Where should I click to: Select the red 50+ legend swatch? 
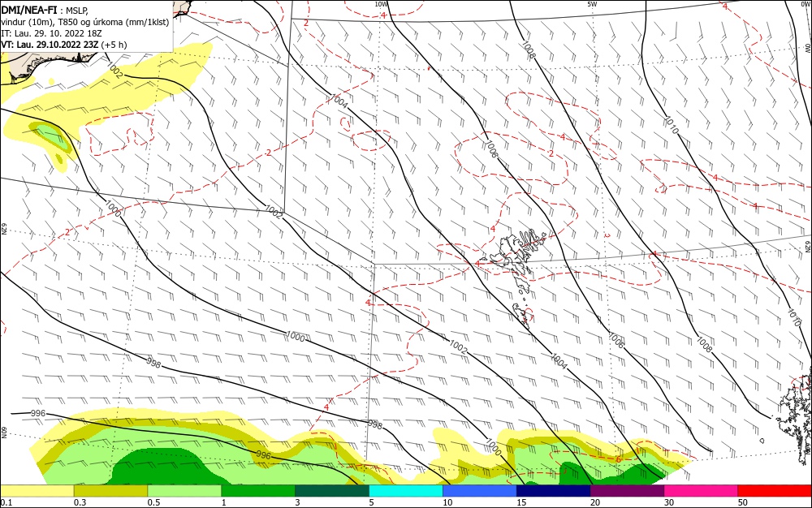point(775,491)
